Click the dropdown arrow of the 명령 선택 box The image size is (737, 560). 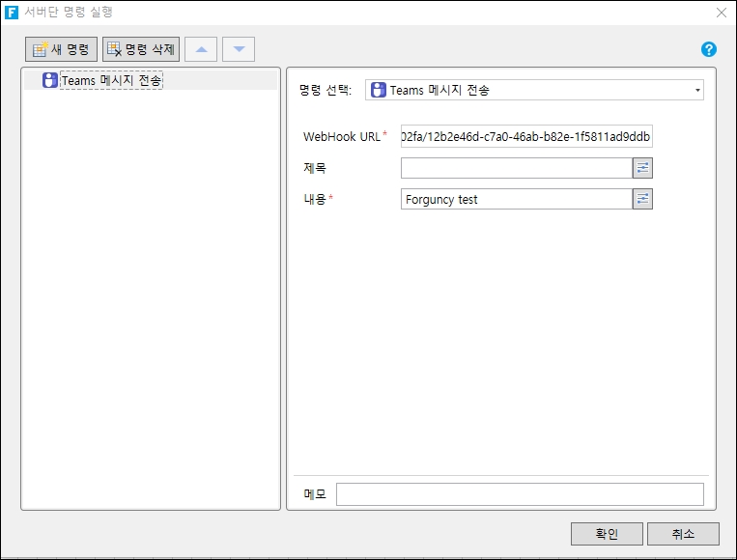point(696,90)
